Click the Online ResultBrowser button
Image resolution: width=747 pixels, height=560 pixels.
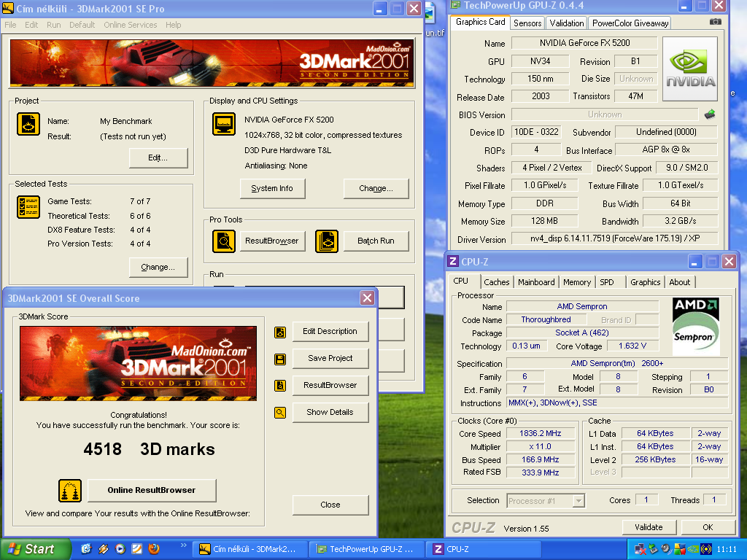[x=152, y=491]
